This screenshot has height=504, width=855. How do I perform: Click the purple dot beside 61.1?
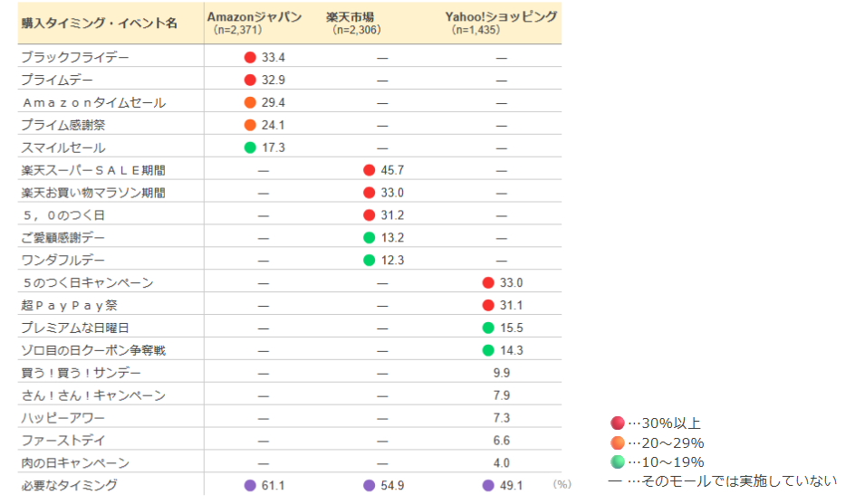click(x=250, y=486)
